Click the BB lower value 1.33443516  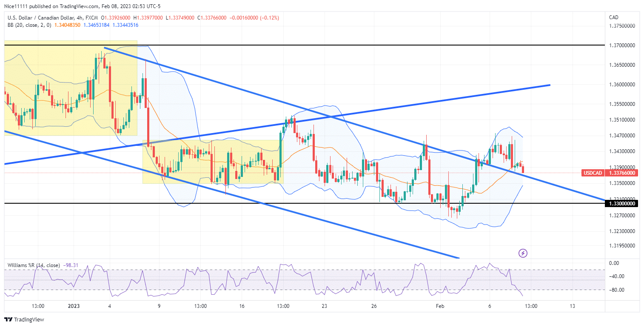[x=125, y=25]
